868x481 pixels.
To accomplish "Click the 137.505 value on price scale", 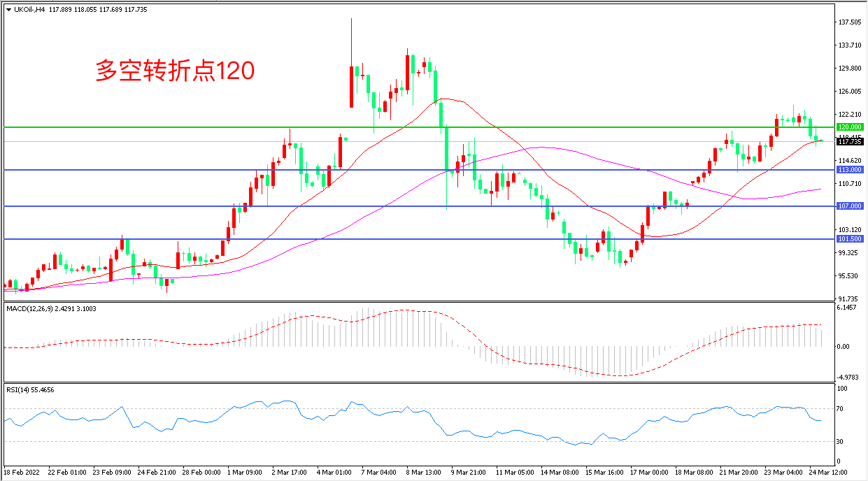I will (x=849, y=22).
